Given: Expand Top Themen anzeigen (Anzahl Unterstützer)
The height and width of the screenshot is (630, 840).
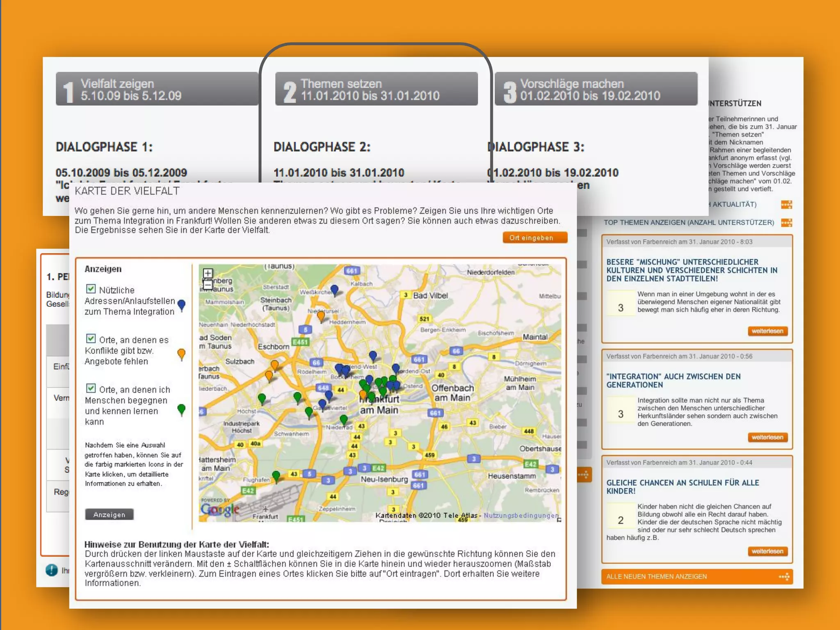Looking at the screenshot, I should pos(689,223).
